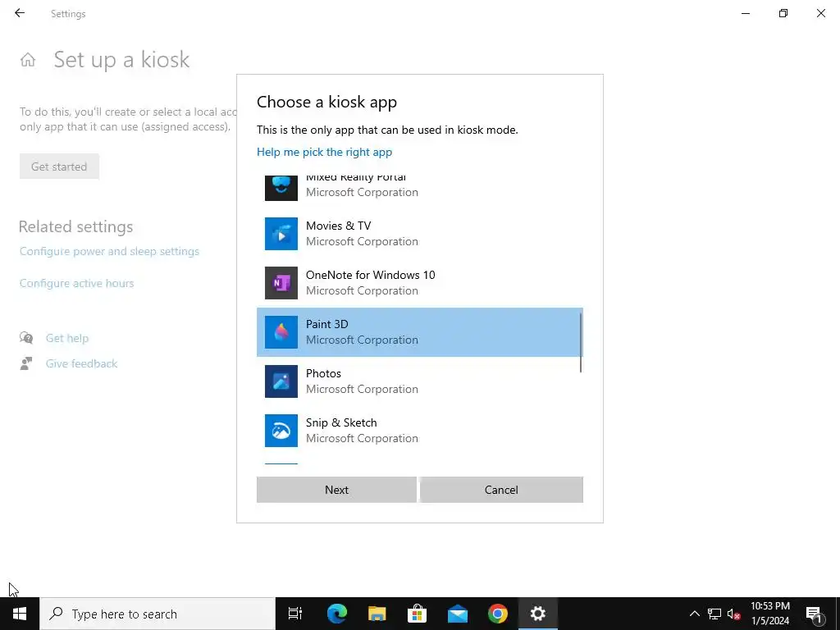This screenshot has width=840, height=630.
Task: Click the muted volume tray icon
Action: pos(734,614)
